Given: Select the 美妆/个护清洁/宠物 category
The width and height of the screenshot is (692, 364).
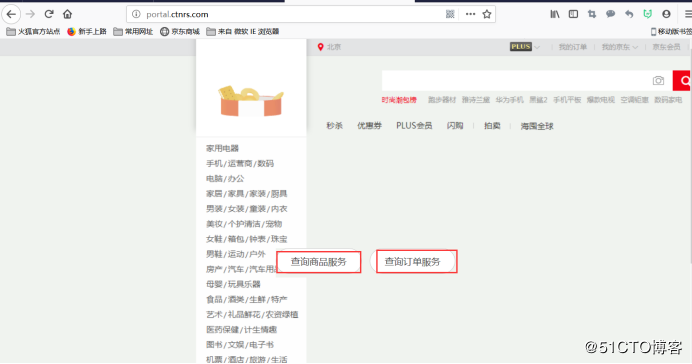Looking at the screenshot, I should (x=244, y=224).
